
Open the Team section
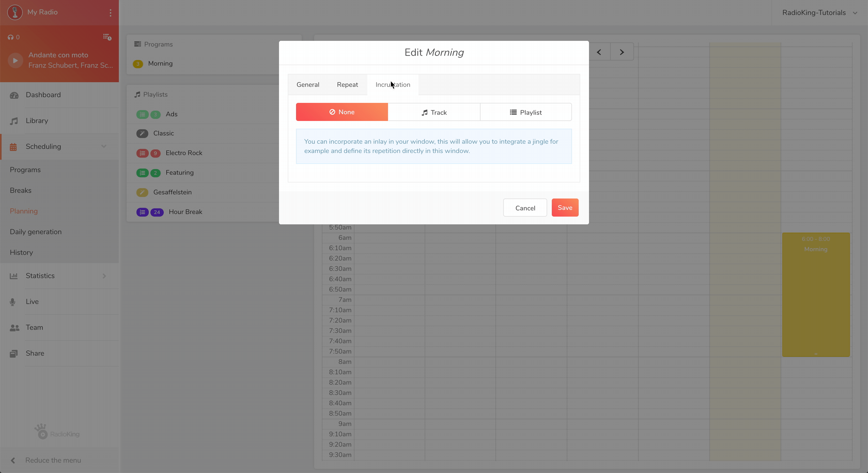pos(34,327)
